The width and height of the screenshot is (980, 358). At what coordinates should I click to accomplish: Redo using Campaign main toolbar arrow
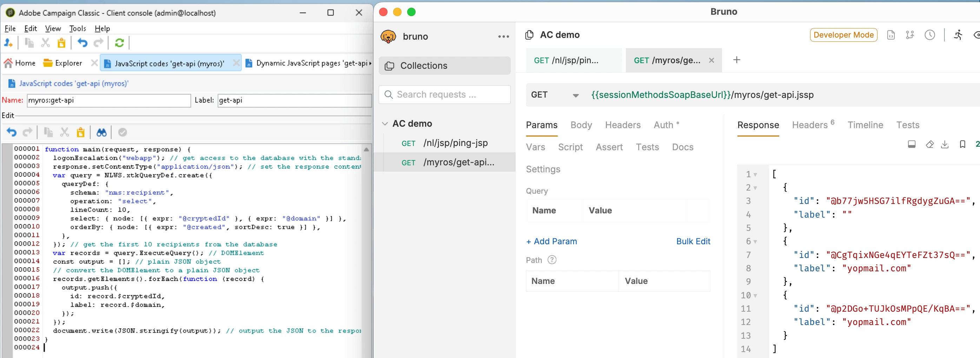[99, 43]
